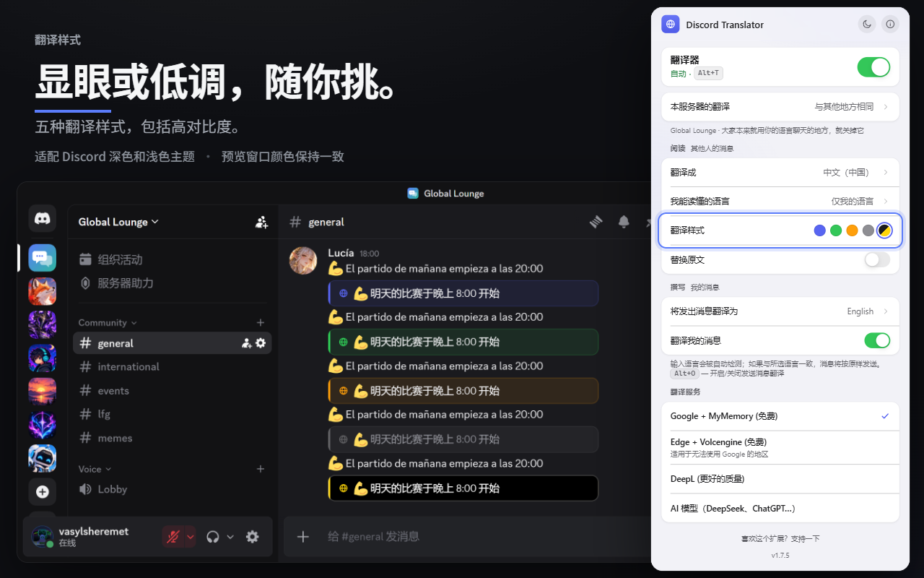Open the fox avatar server
The height and width of the screenshot is (578, 924).
(42, 291)
